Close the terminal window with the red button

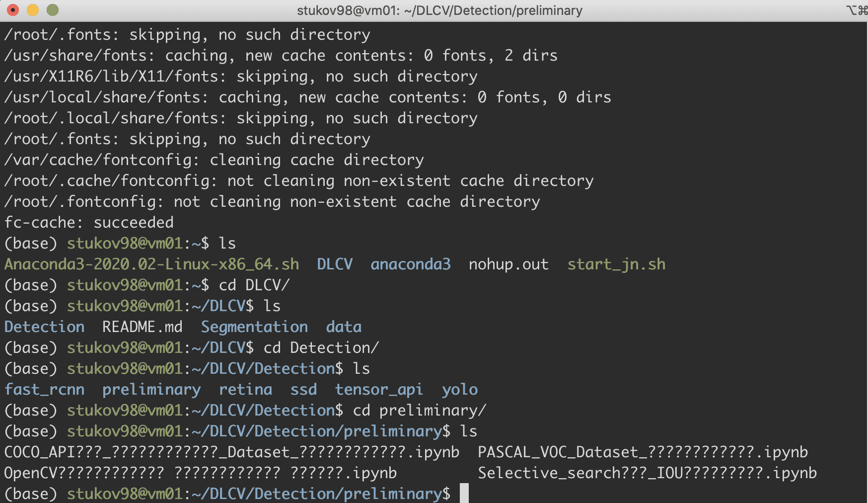13,10
